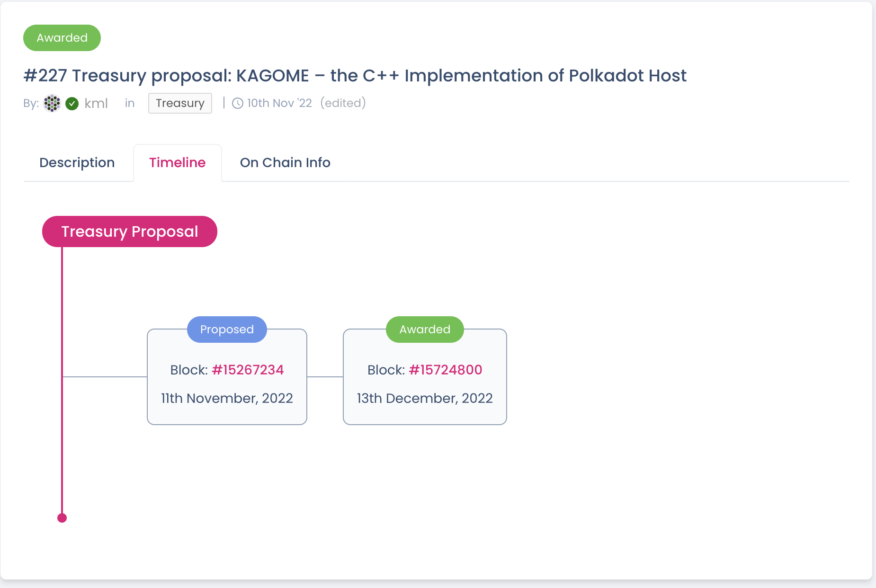Open block #15267234 link
Screen dimensions: 876x588
(x=248, y=370)
